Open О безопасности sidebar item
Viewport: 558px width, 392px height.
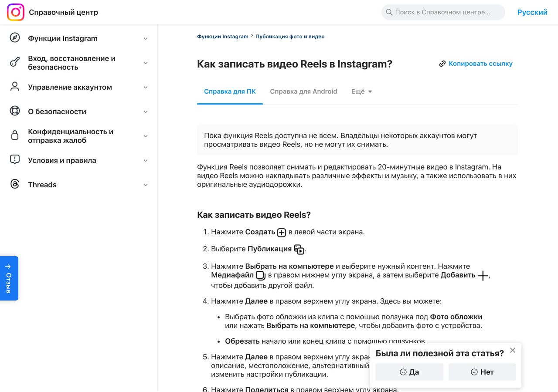[57, 112]
